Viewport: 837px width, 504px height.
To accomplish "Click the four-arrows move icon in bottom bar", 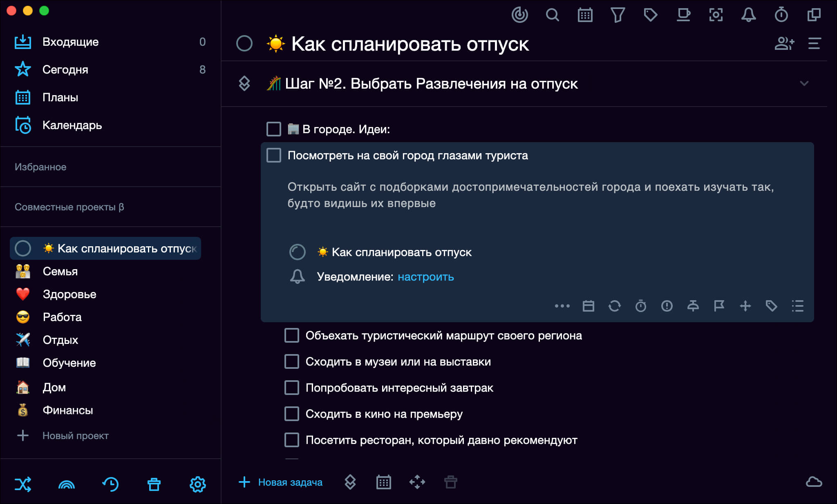I will [x=417, y=482].
